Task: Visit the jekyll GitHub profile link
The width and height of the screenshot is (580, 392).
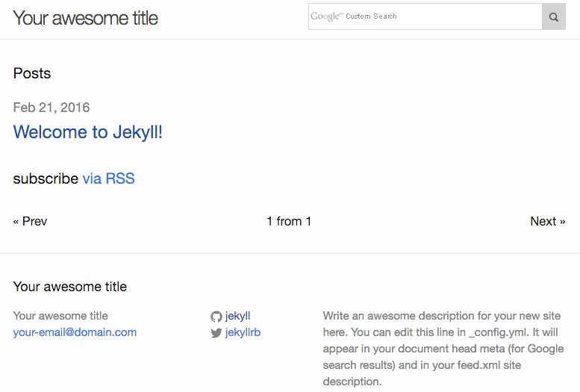Action: [x=237, y=316]
